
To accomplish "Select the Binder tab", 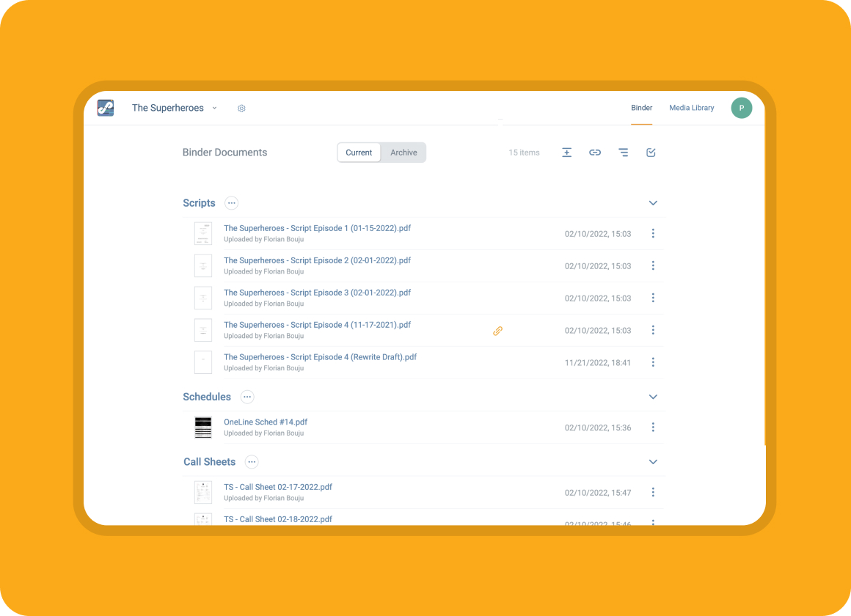I will click(641, 108).
